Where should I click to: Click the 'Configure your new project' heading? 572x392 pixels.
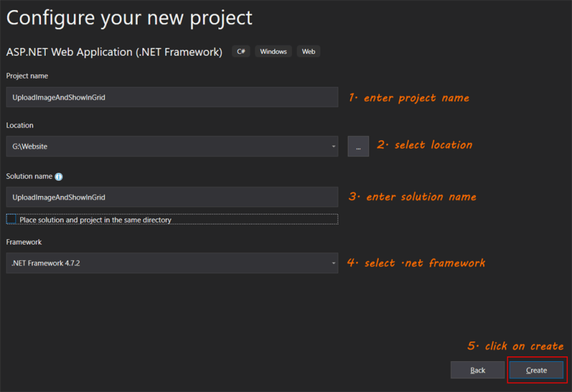pyautogui.click(x=129, y=18)
